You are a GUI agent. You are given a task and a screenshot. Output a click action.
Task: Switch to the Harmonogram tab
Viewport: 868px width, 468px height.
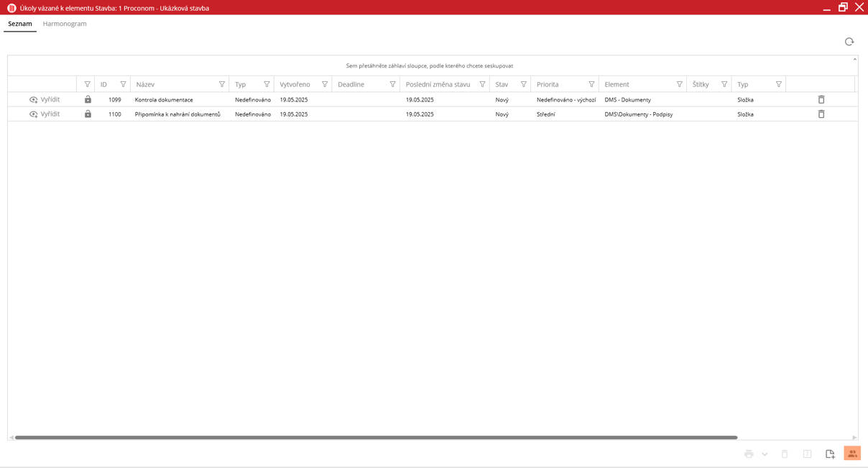(x=65, y=24)
